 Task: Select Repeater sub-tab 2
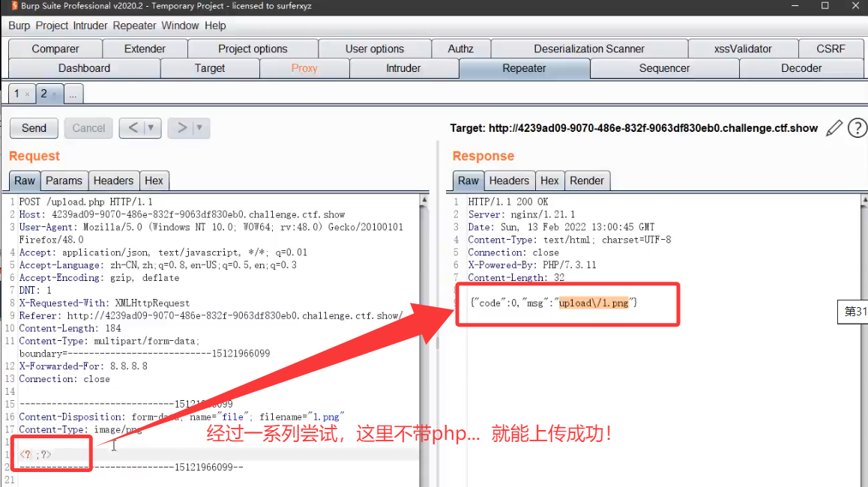click(x=43, y=94)
